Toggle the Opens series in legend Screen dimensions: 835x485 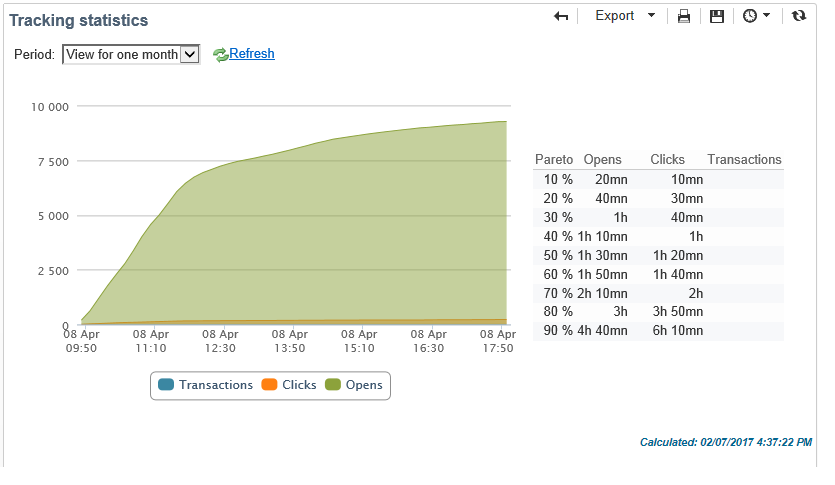click(x=354, y=385)
